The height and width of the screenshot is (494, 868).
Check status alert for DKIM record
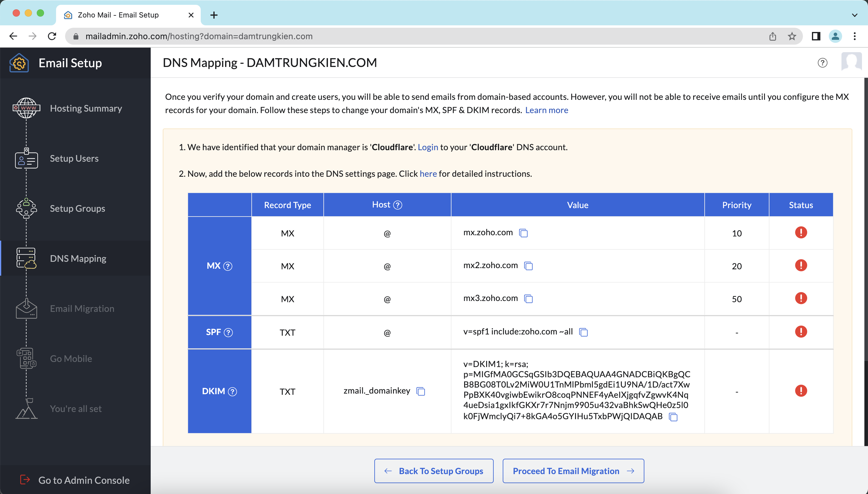(801, 391)
